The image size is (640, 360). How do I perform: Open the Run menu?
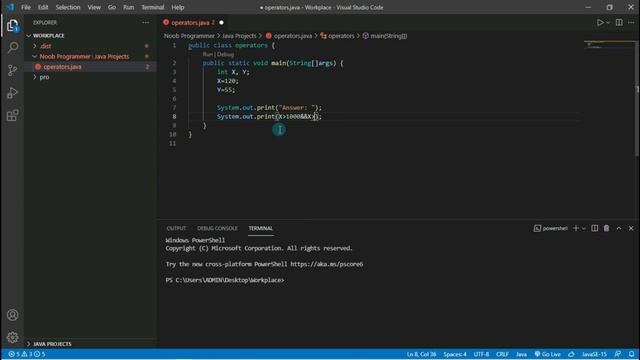point(129,7)
